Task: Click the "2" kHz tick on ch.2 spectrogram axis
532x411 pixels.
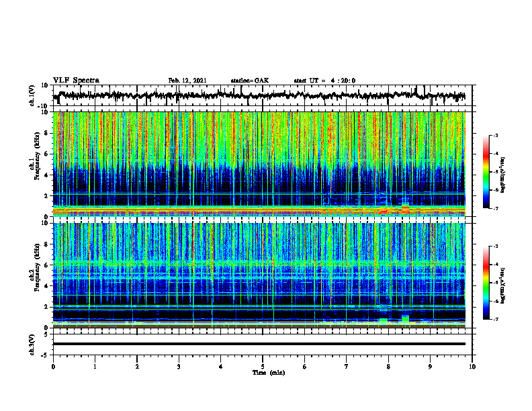Action: [x=46, y=307]
